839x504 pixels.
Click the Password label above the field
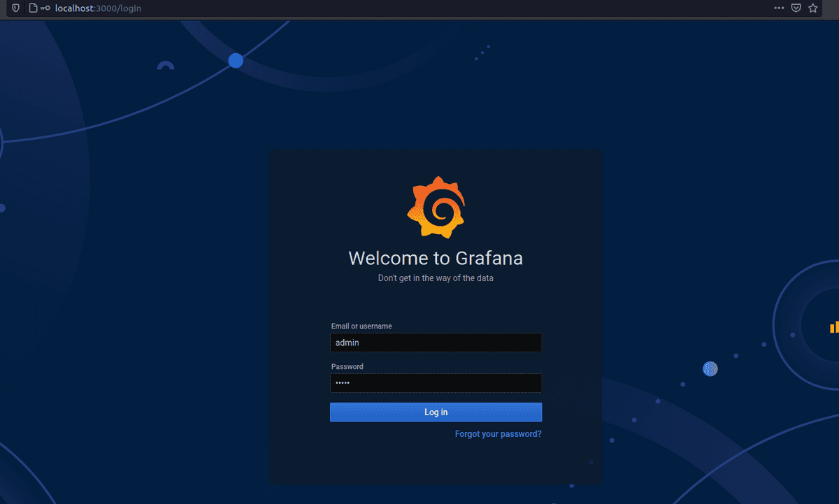pos(347,366)
